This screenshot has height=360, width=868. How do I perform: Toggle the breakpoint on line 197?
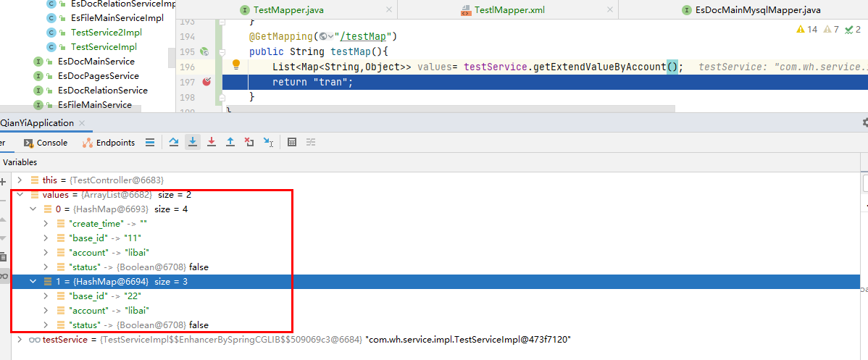pyautogui.click(x=206, y=82)
